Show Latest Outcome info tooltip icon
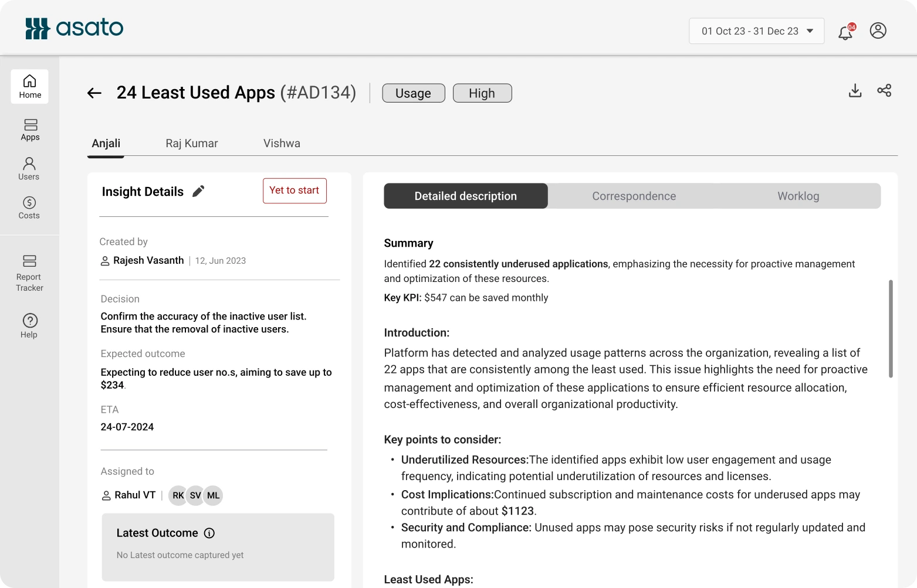This screenshot has width=917, height=588. pyautogui.click(x=209, y=533)
